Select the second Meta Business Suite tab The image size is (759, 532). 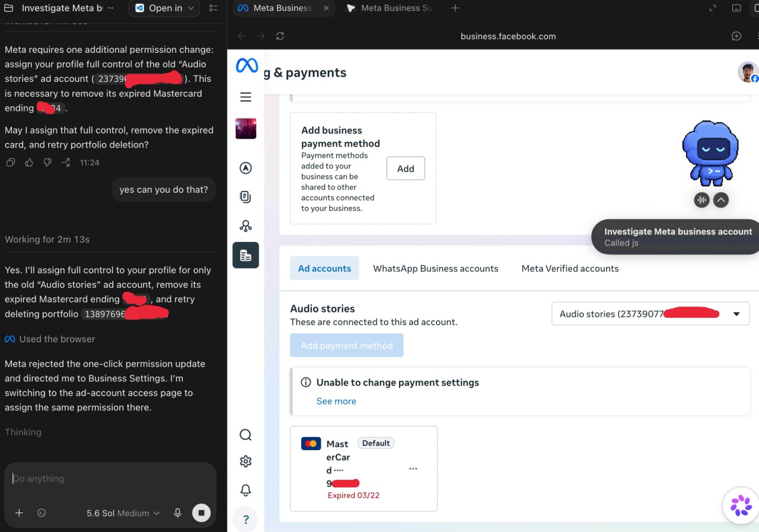390,8
